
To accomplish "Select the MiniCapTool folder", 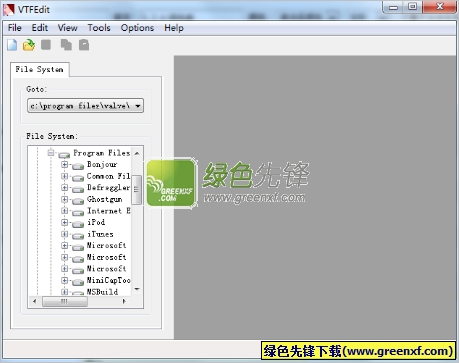I will click(108, 280).
